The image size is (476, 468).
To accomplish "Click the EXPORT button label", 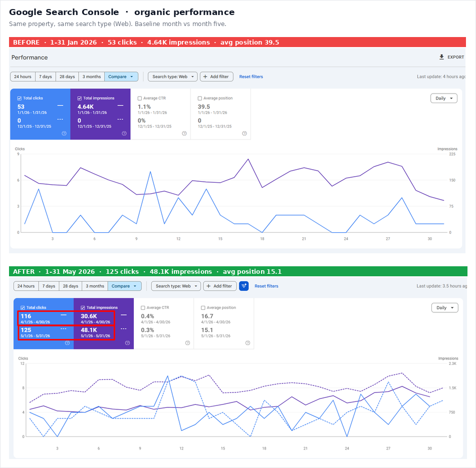I will 455,57.
